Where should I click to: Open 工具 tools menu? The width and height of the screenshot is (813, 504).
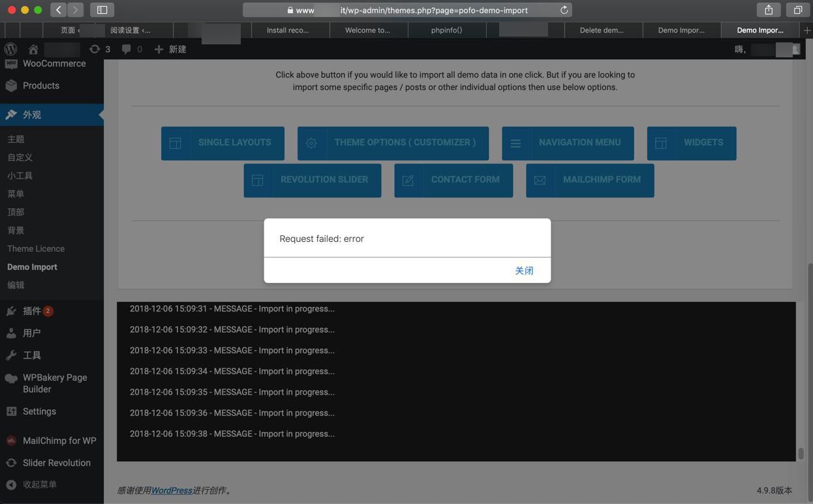52,355
